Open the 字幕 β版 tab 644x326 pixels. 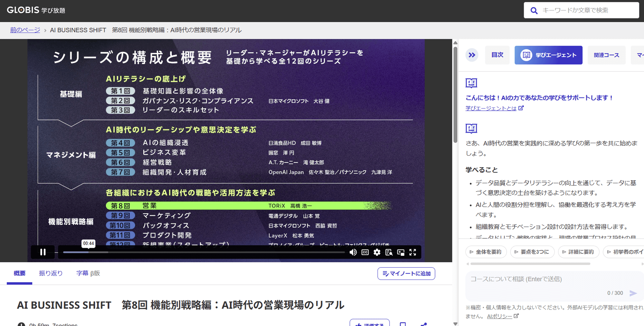coord(88,273)
